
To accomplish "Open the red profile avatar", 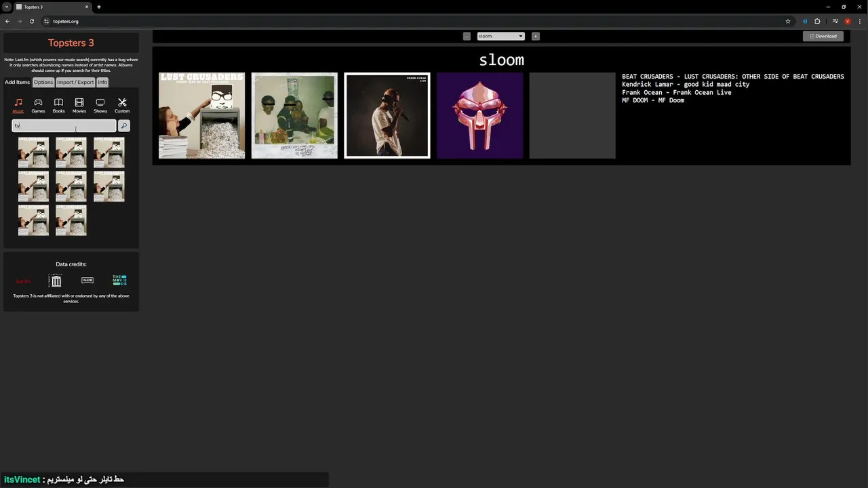I will click(x=848, y=21).
